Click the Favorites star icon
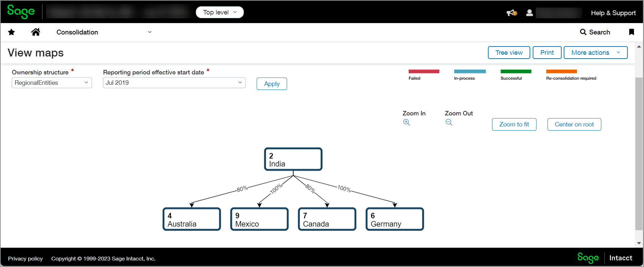 click(x=11, y=32)
